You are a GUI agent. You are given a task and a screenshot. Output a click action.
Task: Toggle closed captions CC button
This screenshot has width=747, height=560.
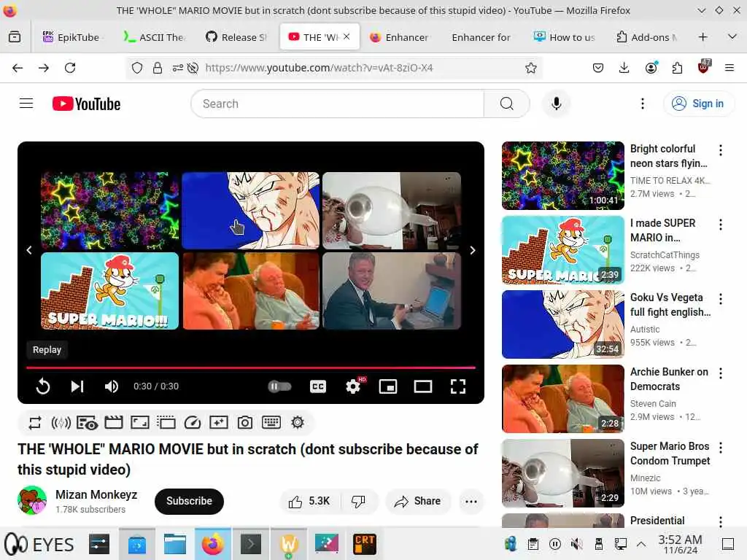(x=318, y=386)
